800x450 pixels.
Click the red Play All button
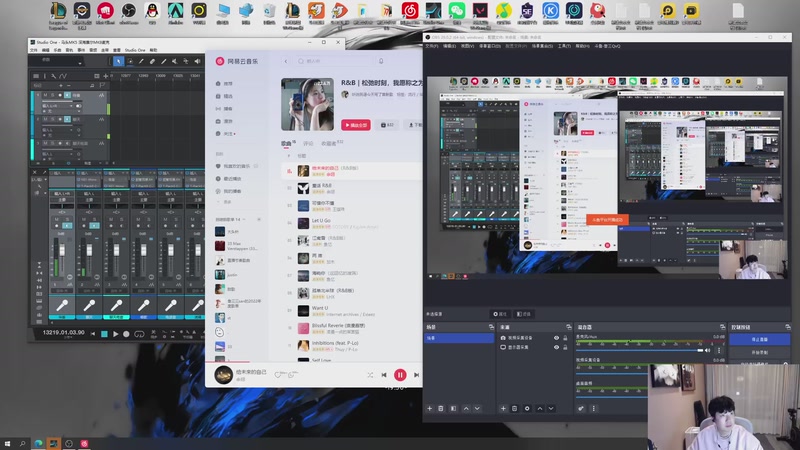point(356,124)
